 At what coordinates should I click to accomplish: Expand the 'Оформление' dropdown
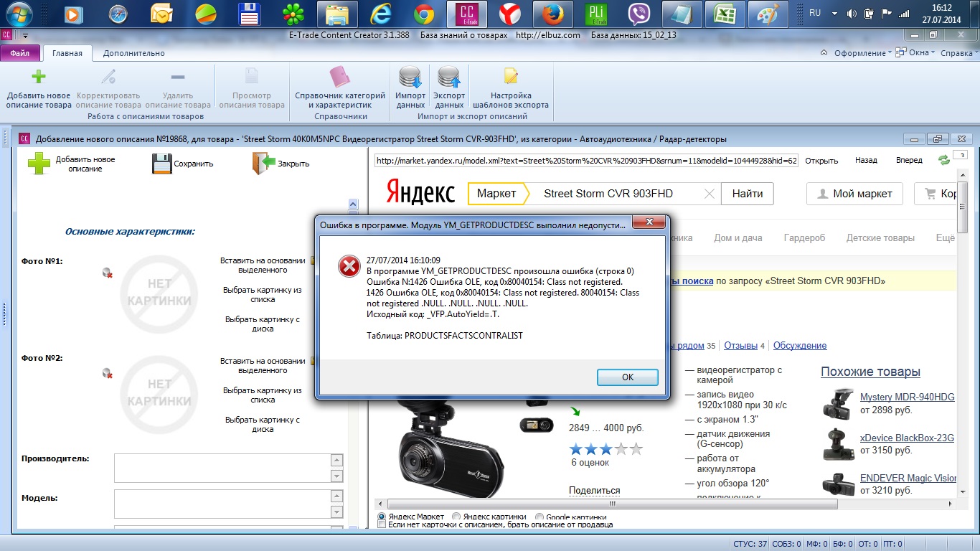[x=862, y=53]
